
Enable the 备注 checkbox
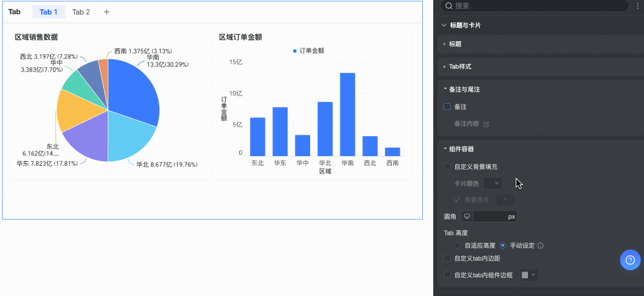click(447, 106)
